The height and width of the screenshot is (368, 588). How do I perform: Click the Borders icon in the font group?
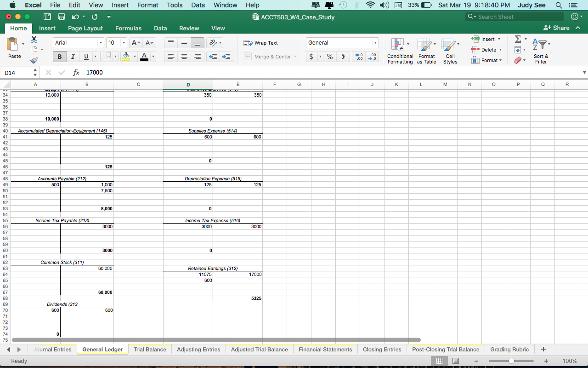coord(107,57)
